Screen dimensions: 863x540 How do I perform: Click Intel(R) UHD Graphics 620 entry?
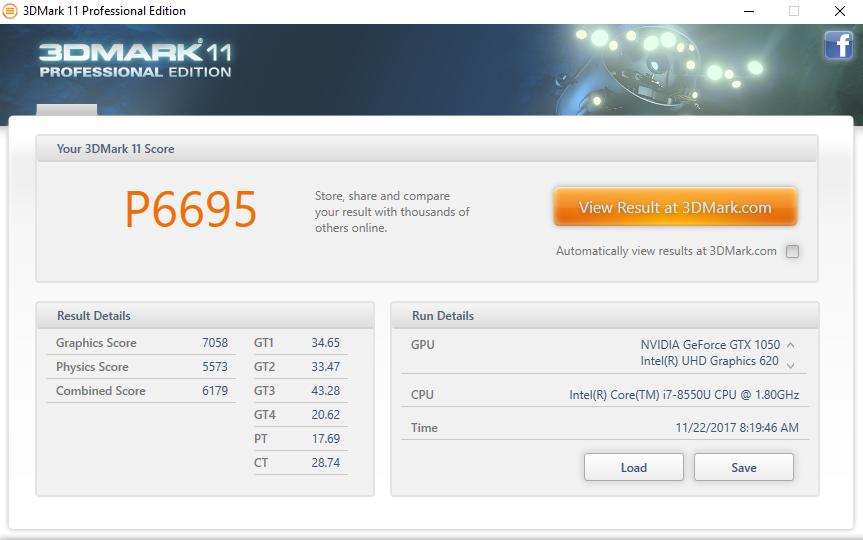pos(709,361)
